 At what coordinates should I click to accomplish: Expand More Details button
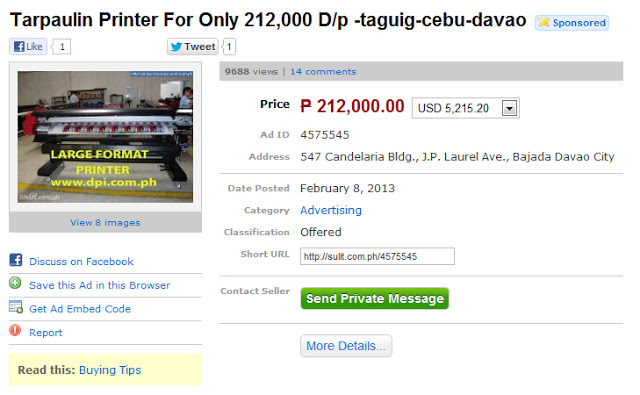(x=346, y=346)
